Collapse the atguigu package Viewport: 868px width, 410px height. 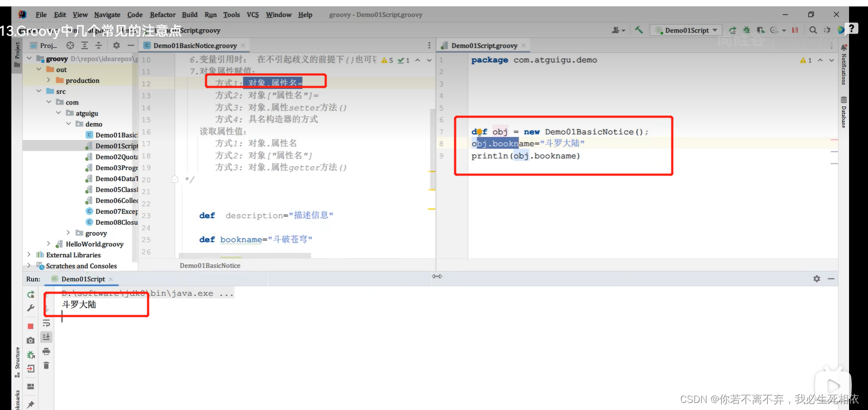58,113
